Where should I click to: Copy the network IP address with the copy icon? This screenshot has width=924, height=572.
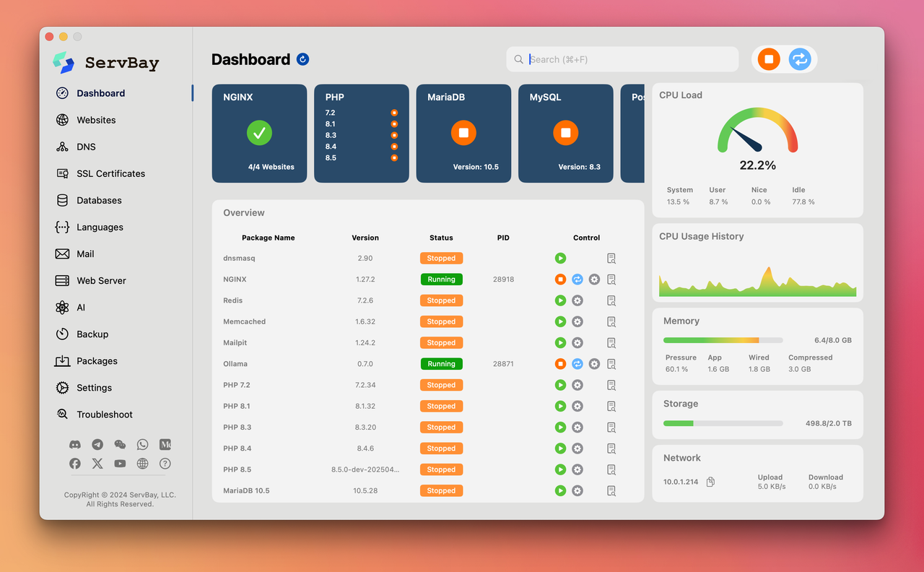pyautogui.click(x=710, y=481)
